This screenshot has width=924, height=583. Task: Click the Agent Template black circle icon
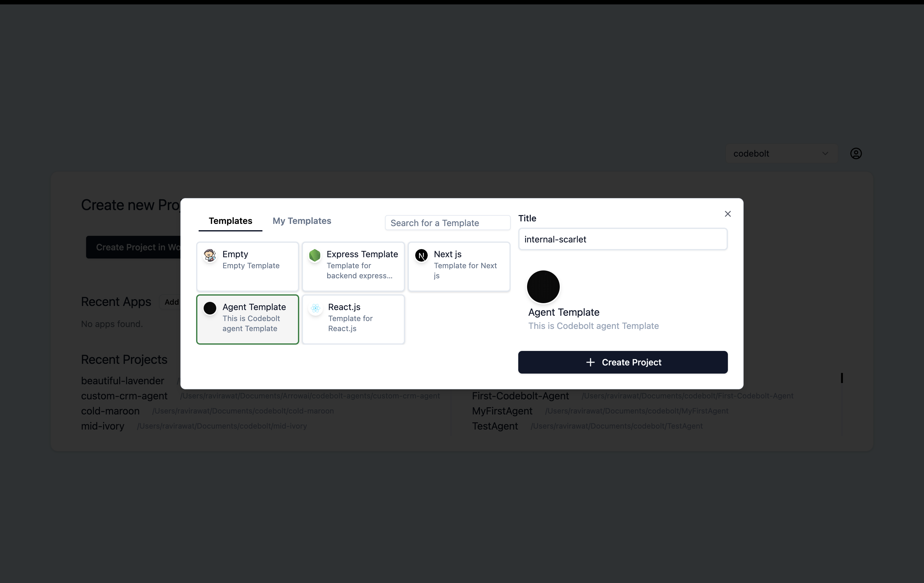(210, 307)
